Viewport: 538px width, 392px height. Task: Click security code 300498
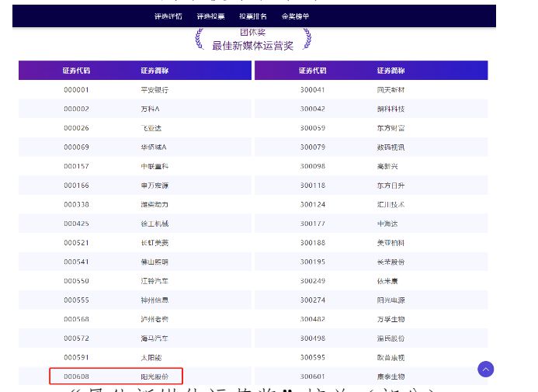(x=312, y=338)
